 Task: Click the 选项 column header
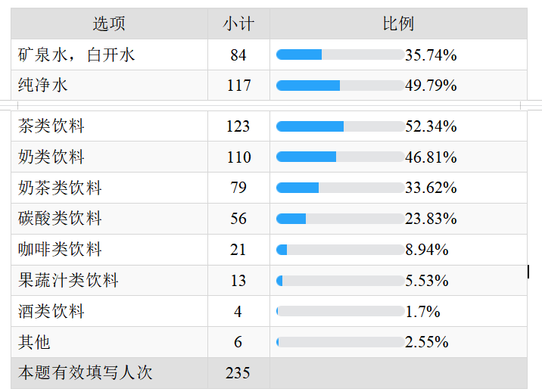(x=109, y=23)
